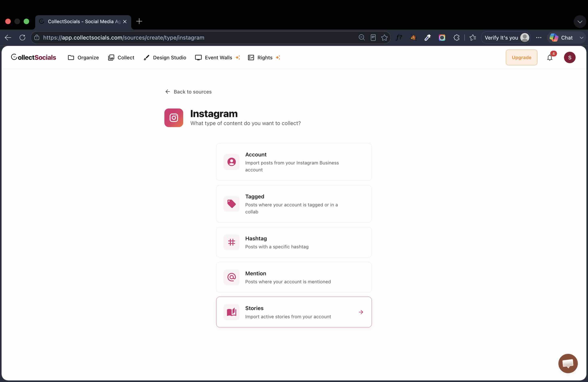Click the Hashtag symbol icon
Image resolution: width=588 pixels, height=382 pixels.
tap(231, 242)
